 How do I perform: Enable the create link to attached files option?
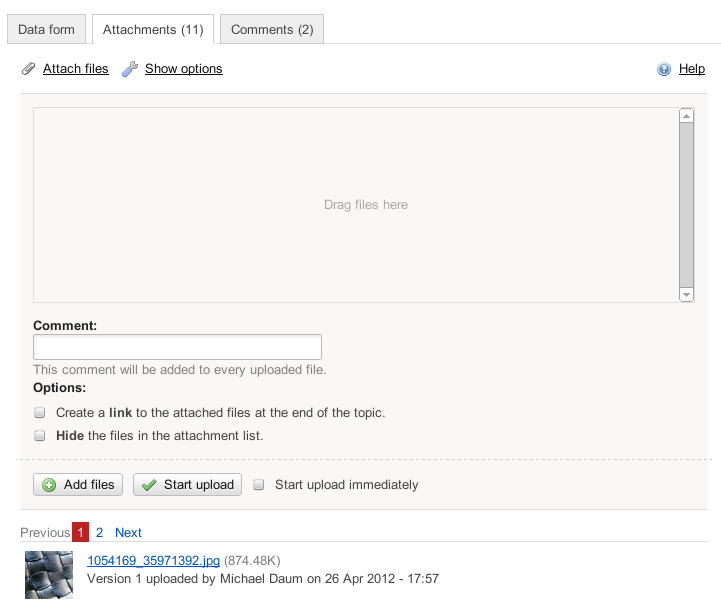40,412
